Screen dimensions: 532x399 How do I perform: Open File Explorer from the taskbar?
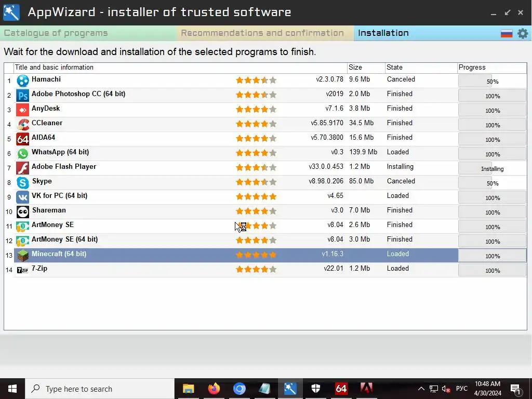(188, 389)
